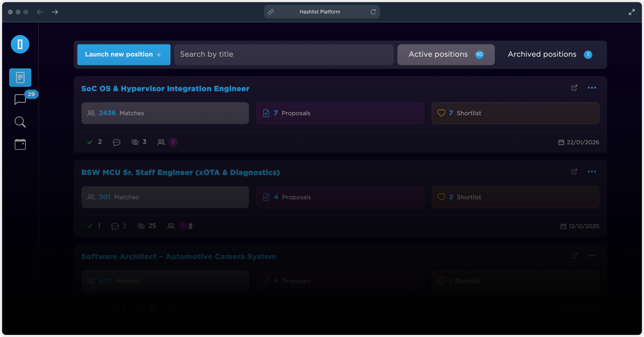Switch to Archived positions tab
This screenshot has width=644, height=337.
click(x=550, y=54)
